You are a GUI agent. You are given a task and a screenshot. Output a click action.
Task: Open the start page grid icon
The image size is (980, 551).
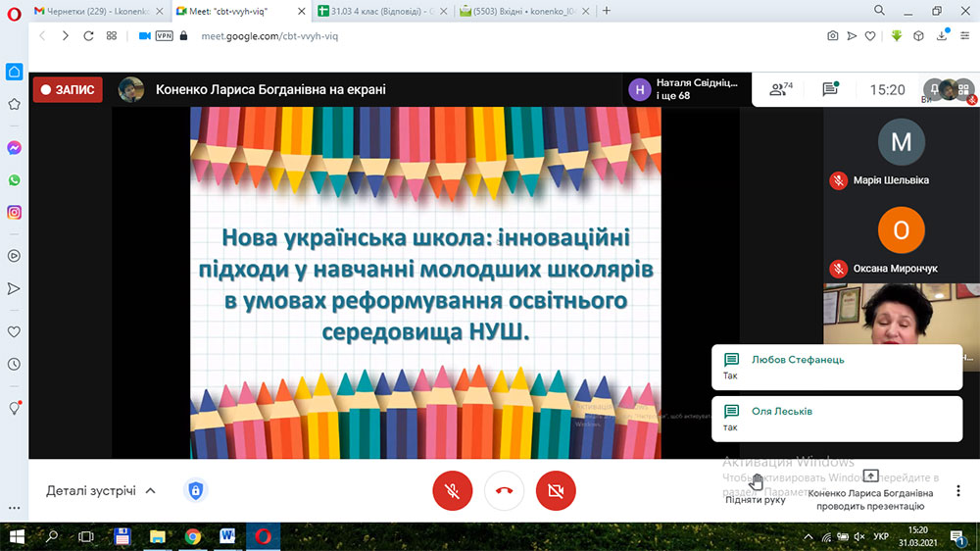click(x=112, y=36)
